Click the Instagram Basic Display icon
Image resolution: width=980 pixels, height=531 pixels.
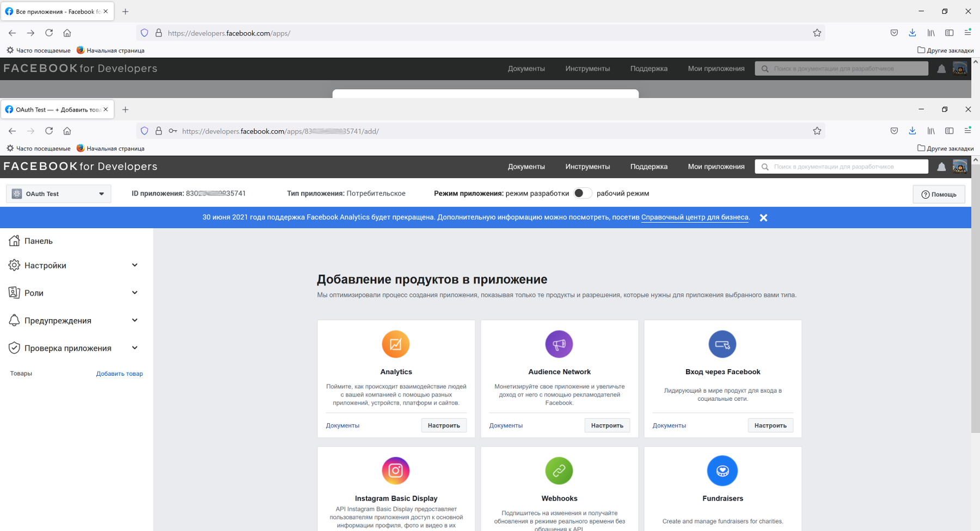pyautogui.click(x=396, y=471)
